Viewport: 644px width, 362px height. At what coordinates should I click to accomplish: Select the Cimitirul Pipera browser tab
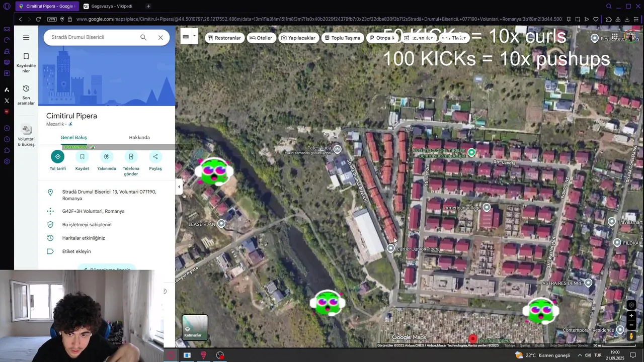(x=47, y=6)
